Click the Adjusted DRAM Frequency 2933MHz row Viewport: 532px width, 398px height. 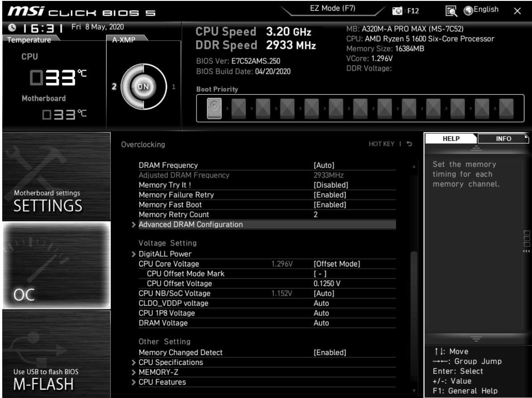[x=267, y=175]
